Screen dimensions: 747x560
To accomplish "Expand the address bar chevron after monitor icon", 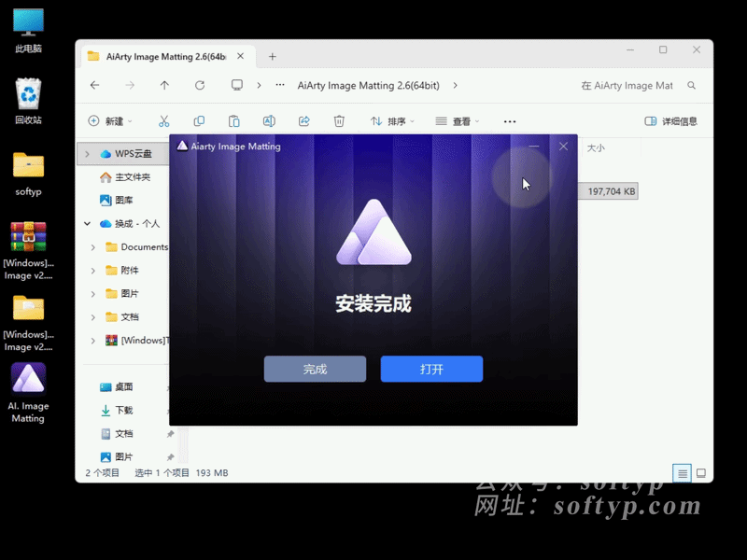I will pos(260,85).
